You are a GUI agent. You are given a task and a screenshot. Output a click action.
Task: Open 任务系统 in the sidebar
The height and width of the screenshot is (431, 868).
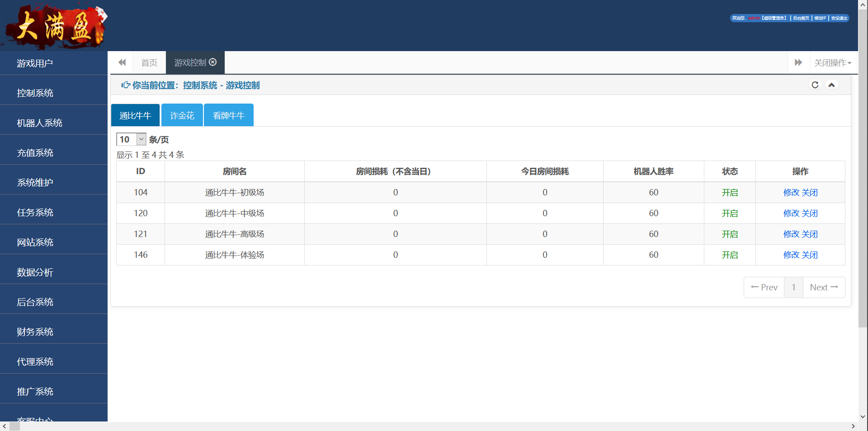(x=54, y=213)
